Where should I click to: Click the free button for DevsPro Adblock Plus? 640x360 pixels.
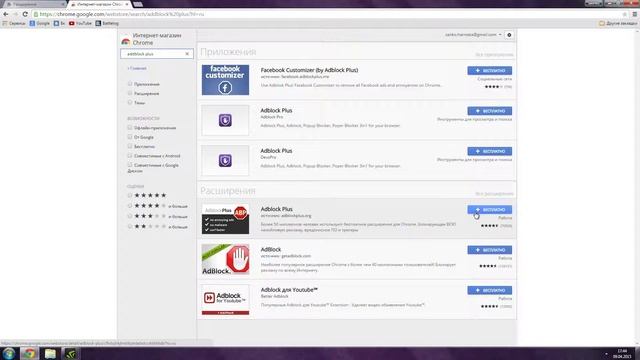click(x=489, y=151)
